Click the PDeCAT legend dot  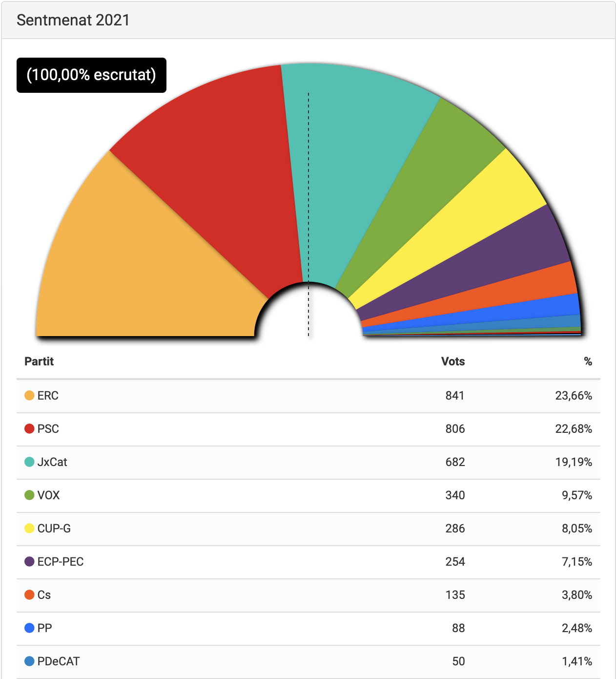click(x=29, y=661)
